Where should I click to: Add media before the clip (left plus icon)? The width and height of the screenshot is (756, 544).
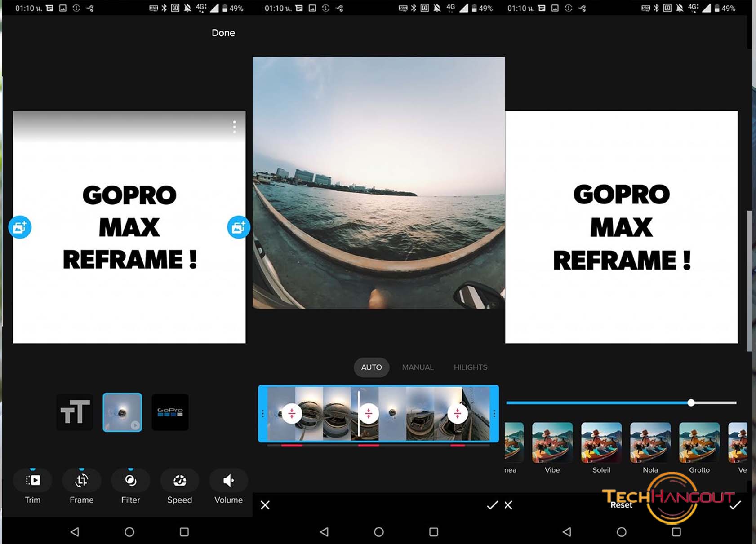coord(20,227)
